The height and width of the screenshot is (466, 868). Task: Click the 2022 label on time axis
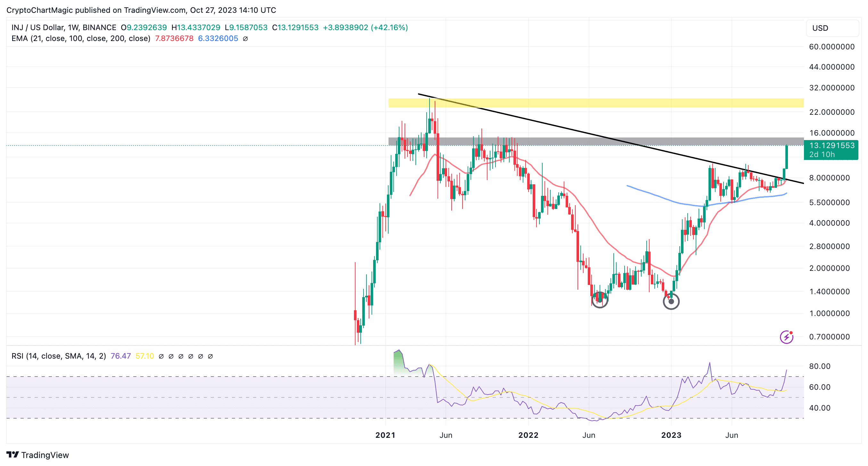[x=528, y=435]
